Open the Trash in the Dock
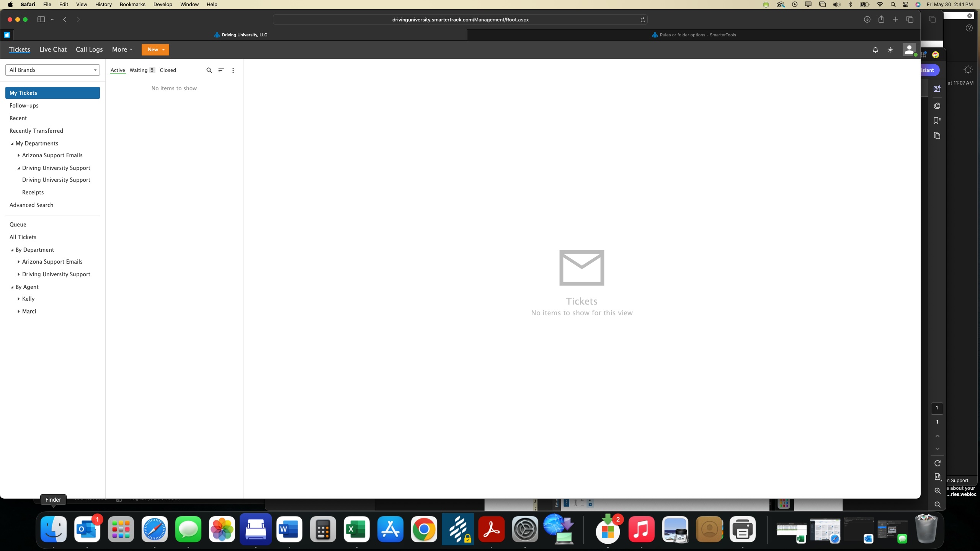Image resolution: width=980 pixels, height=551 pixels. click(x=926, y=529)
